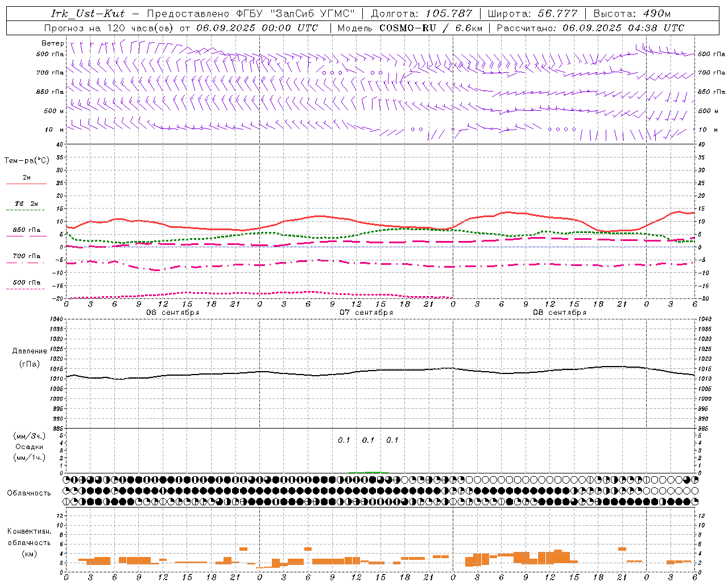The image size is (728, 582).
Task: Click the Осадки panel label
Action: point(30,447)
